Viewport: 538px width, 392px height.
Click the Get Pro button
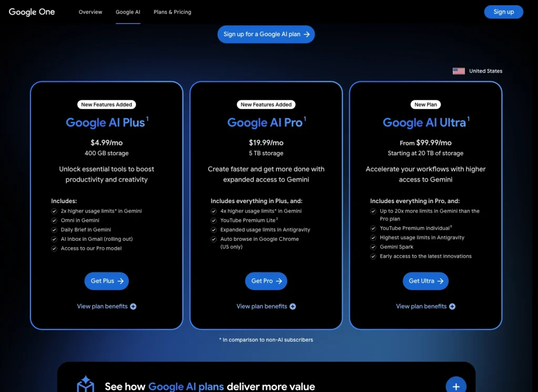(266, 281)
